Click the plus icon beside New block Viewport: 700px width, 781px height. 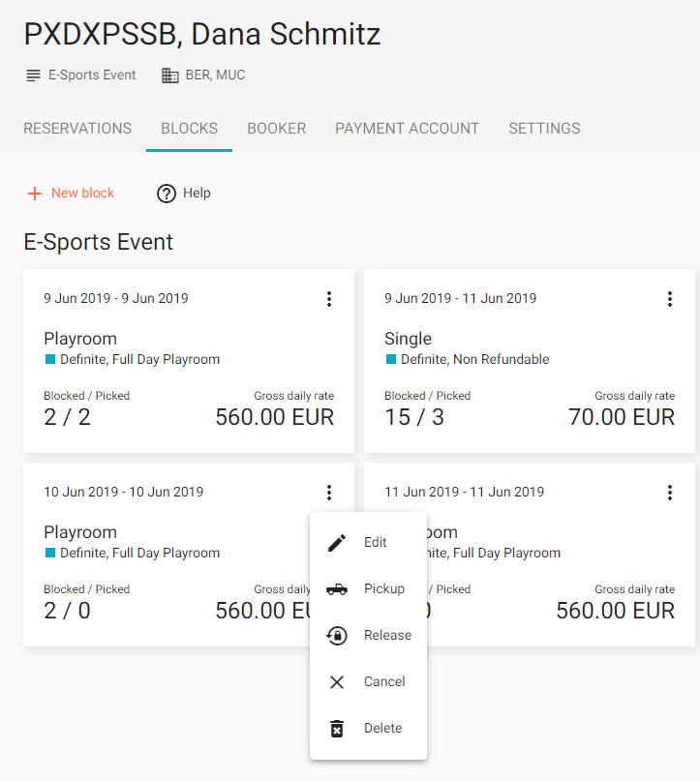[35, 194]
